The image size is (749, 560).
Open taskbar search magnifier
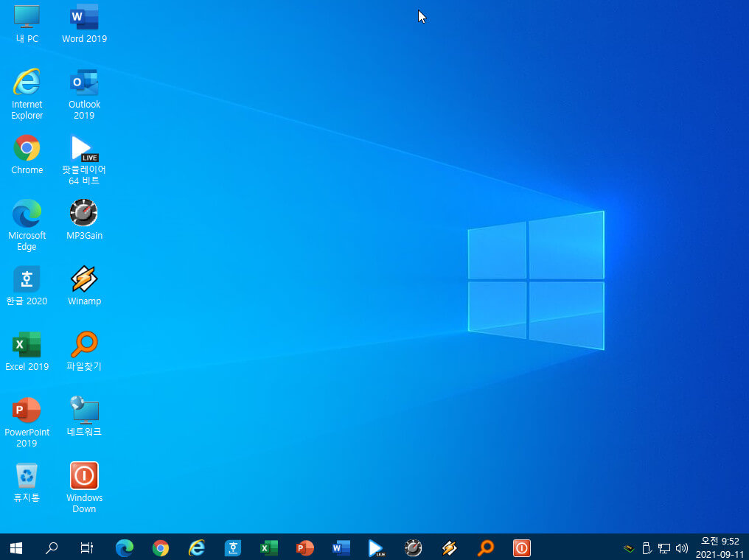click(x=51, y=547)
